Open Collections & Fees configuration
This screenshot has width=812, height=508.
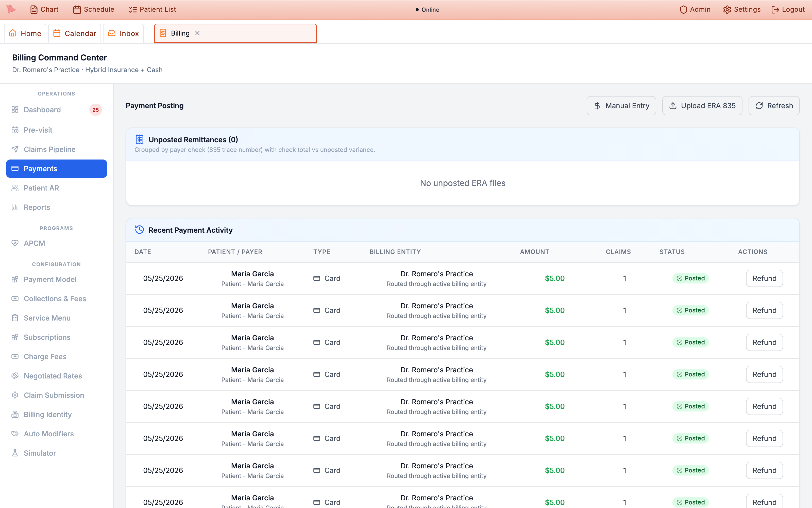[x=56, y=299]
